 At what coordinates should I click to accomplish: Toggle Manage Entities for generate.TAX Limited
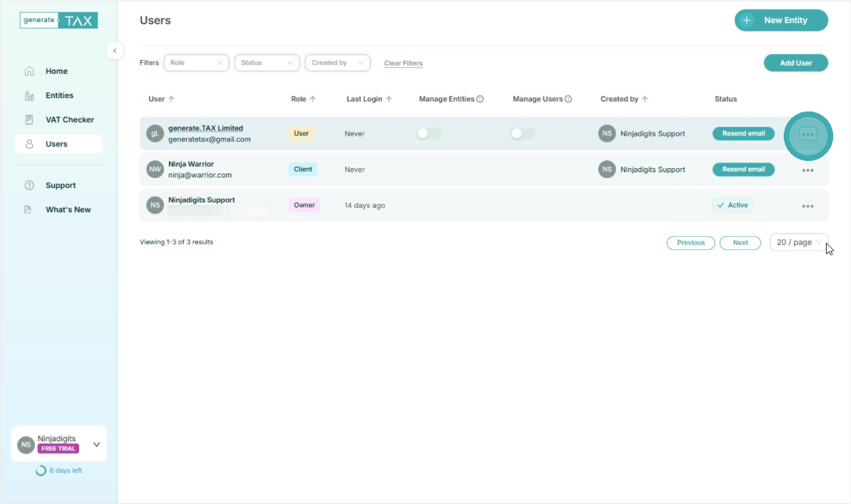point(429,134)
